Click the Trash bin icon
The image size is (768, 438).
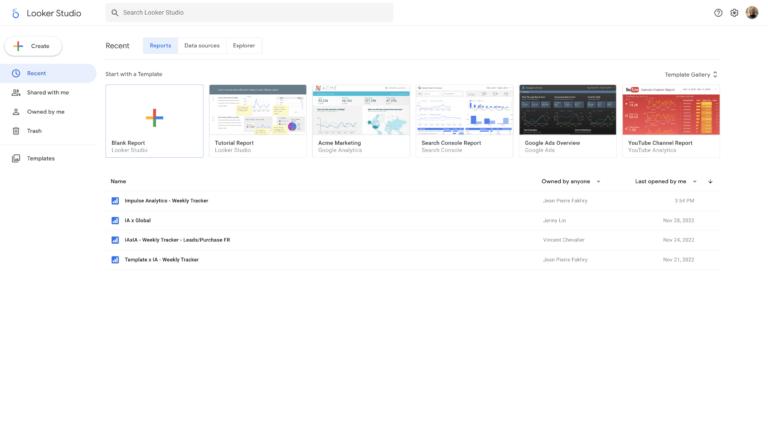point(16,131)
